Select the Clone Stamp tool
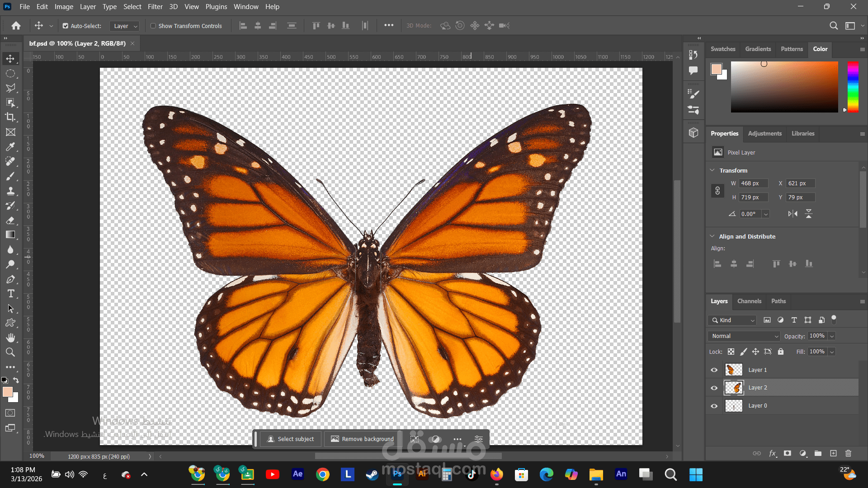Image resolution: width=868 pixels, height=488 pixels. click(x=10, y=191)
